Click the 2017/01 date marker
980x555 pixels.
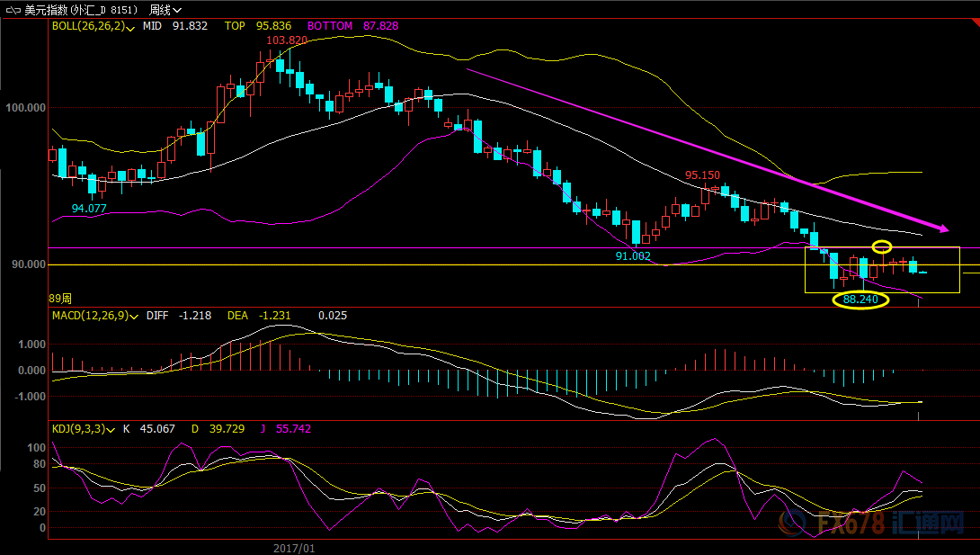tap(294, 548)
